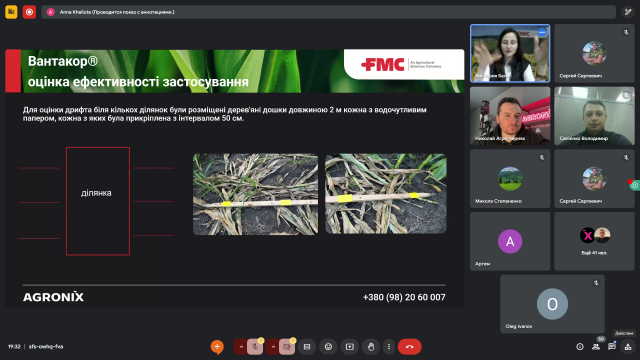Click the presenter's pink avatar in banner
This screenshot has width=640, height=360.
(x=51, y=12)
